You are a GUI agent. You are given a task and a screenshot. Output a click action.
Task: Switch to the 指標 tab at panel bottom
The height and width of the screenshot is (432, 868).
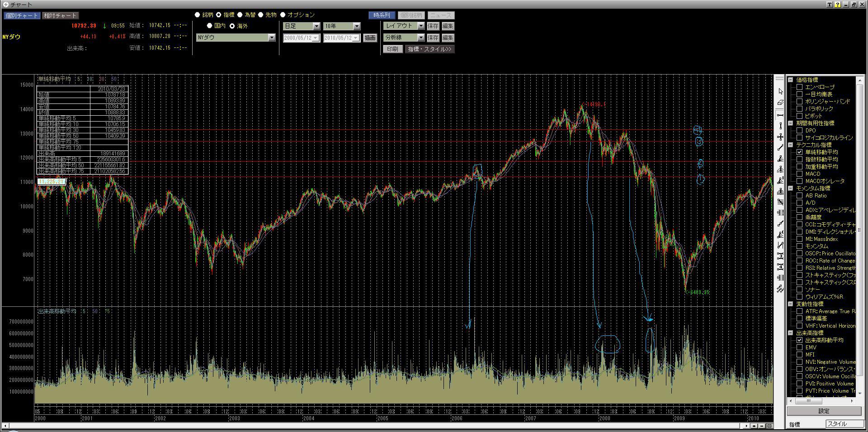coord(795,424)
